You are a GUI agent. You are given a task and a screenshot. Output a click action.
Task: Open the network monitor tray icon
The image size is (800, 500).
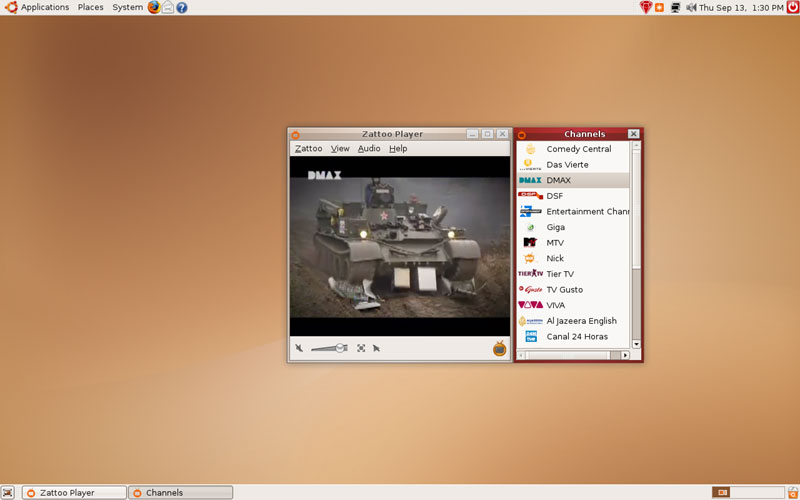(x=676, y=8)
